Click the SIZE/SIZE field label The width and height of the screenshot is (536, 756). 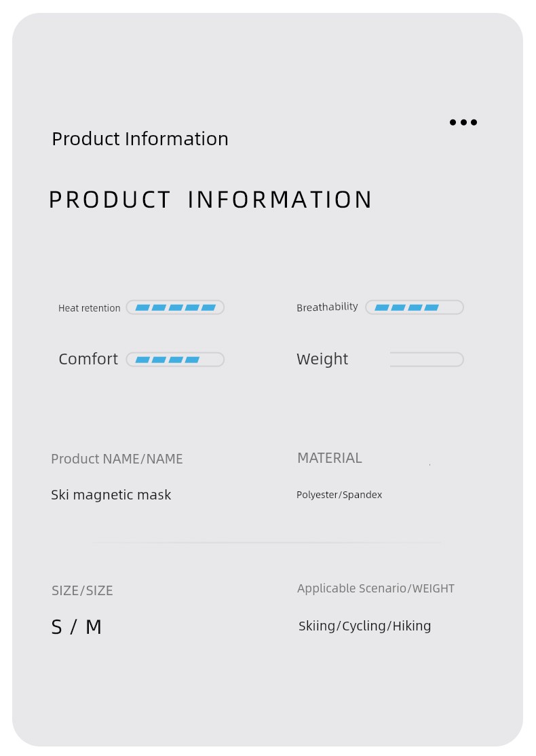pyautogui.click(x=82, y=590)
